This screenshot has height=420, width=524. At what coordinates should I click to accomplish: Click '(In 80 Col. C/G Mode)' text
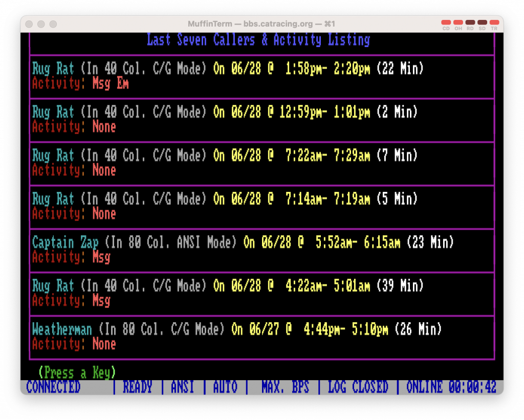click(161, 329)
